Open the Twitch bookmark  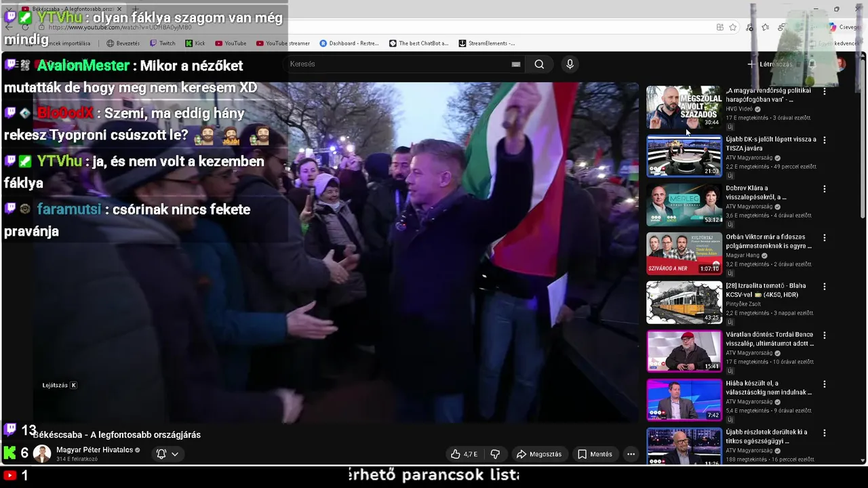click(x=162, y=43)
